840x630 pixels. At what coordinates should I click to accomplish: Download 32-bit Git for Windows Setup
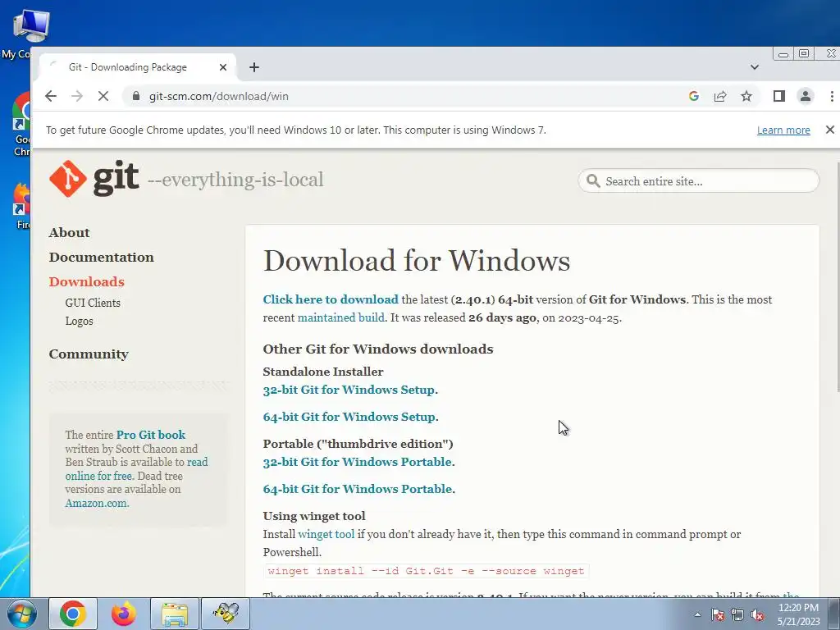[349, 390]
